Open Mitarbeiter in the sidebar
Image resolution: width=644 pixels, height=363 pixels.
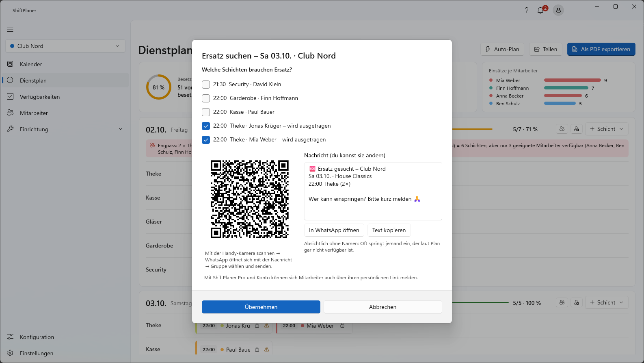coord(65,113)
